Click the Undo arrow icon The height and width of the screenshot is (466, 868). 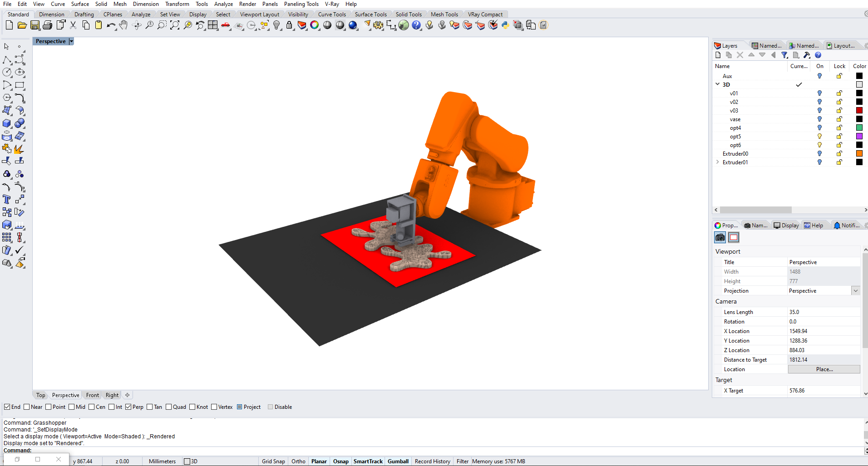pyautogui.click(x=111, y=25)
